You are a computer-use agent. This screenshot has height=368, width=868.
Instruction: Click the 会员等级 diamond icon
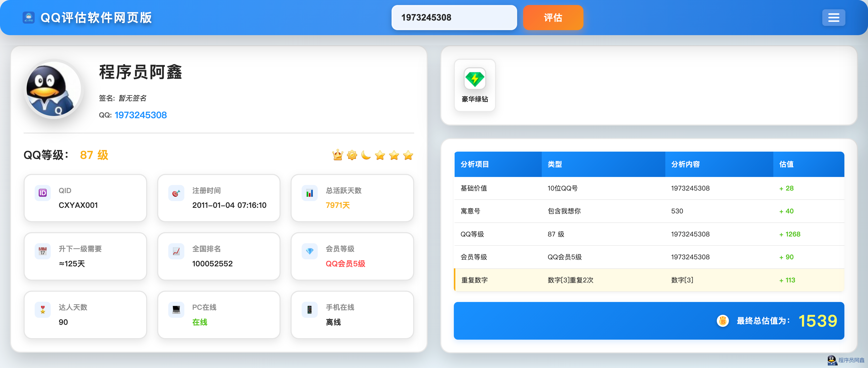(x=310, y=251)
